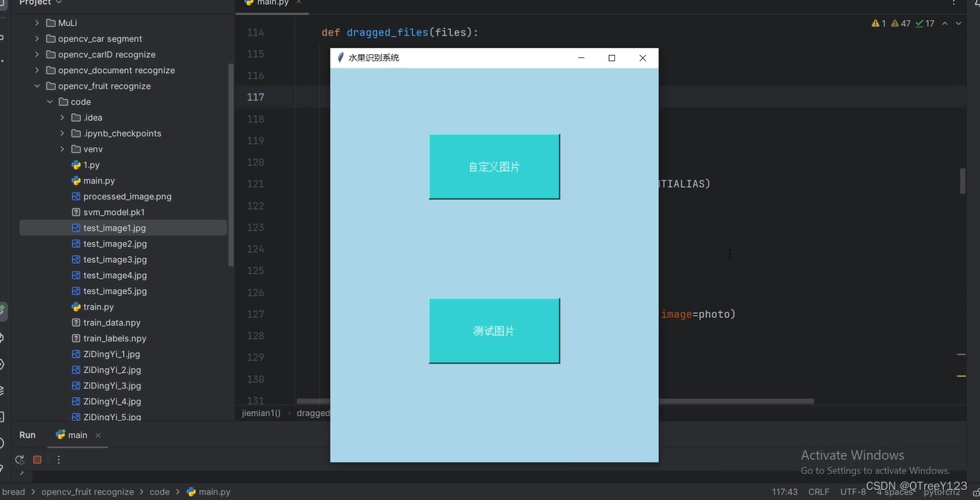The height and width of the screenshot is (500, 980).
Task: Click the 自定义图片 button
Action: click(x=494, y=166)
